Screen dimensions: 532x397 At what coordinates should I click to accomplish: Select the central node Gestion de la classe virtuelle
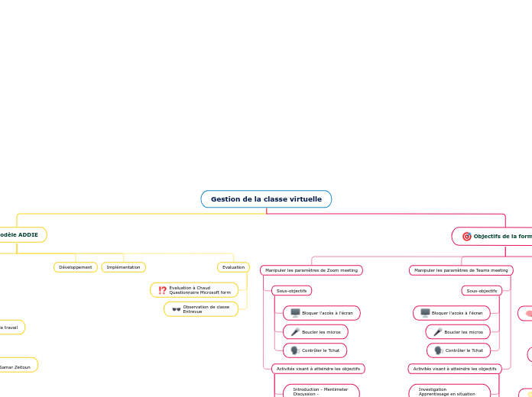(266, 199)
